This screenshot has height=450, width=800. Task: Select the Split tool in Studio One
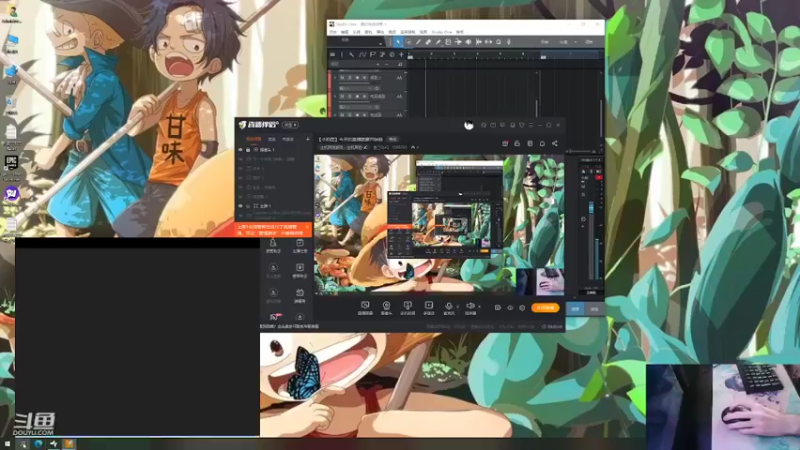[418, 42]
